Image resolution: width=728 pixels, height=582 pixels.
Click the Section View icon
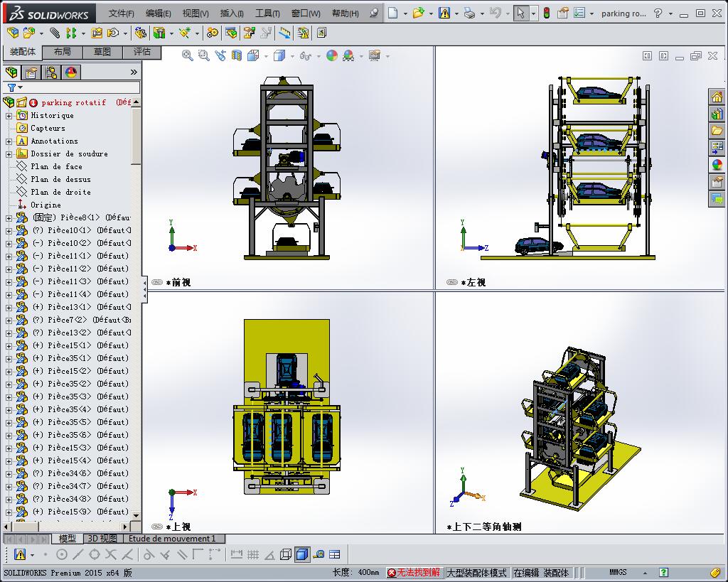pyautogui.click(x=237, y=55)
